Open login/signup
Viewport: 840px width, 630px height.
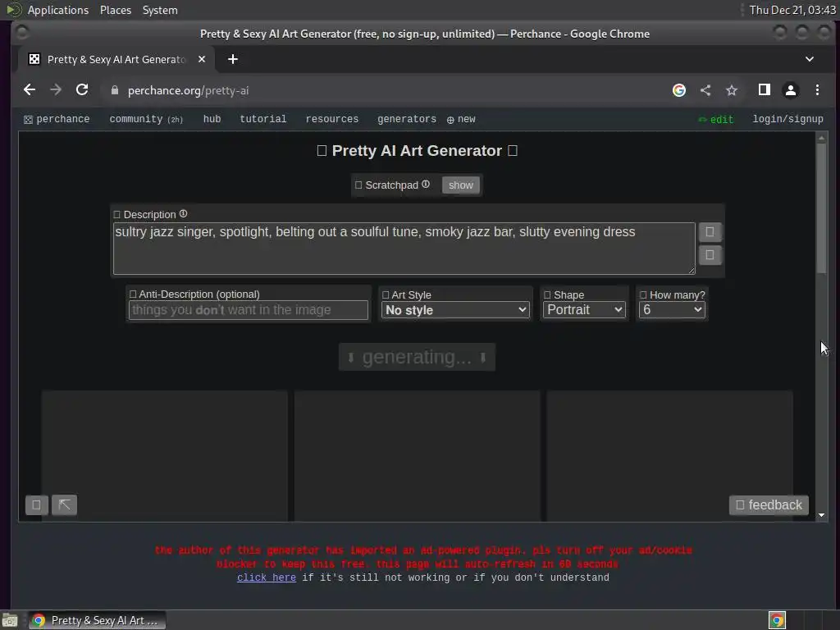(x=788, y=119)
